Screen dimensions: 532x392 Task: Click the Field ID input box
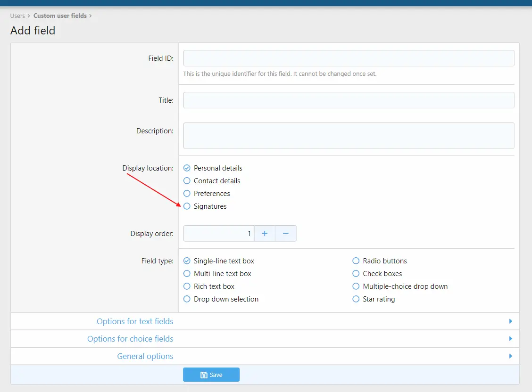pos(349,58)
